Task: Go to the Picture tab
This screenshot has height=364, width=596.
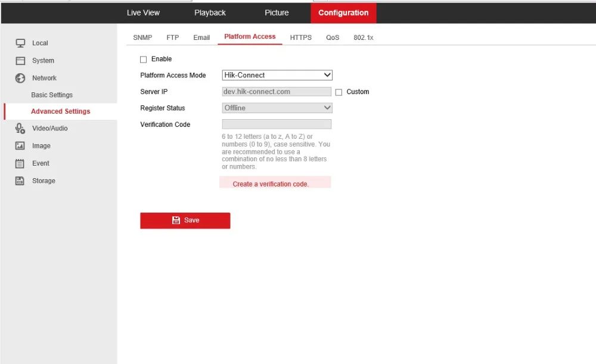Action: point(277,13)
